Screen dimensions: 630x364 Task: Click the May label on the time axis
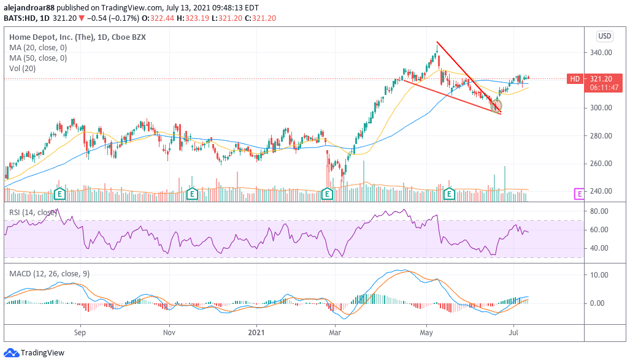tap(426, 333)
